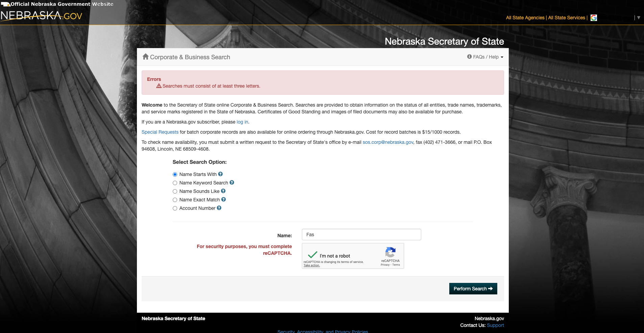
Task: Select the Account Number radio button
Action: pos(175,208)
